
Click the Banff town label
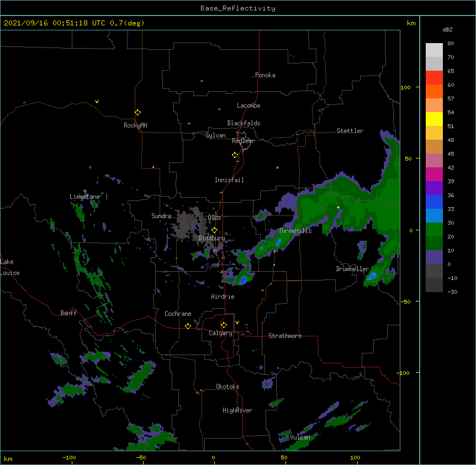click(68, 313)
